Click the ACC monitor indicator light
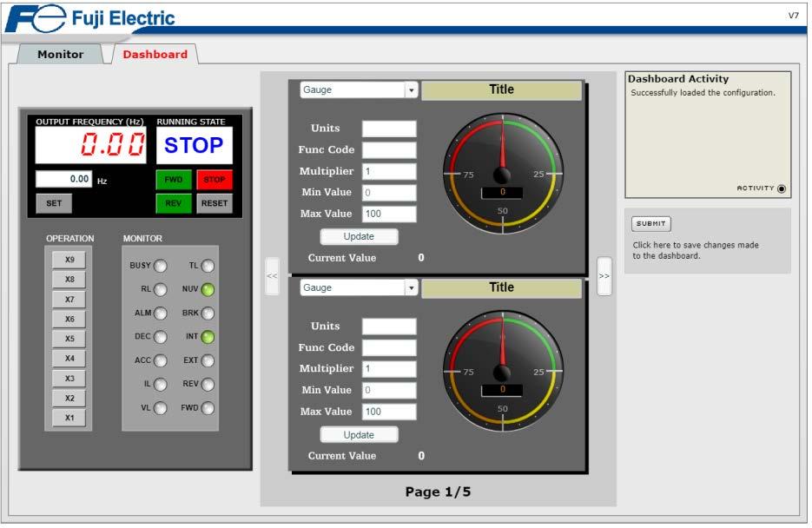The height and width of the screenshot is (528, 812). (x=161, y=360)
